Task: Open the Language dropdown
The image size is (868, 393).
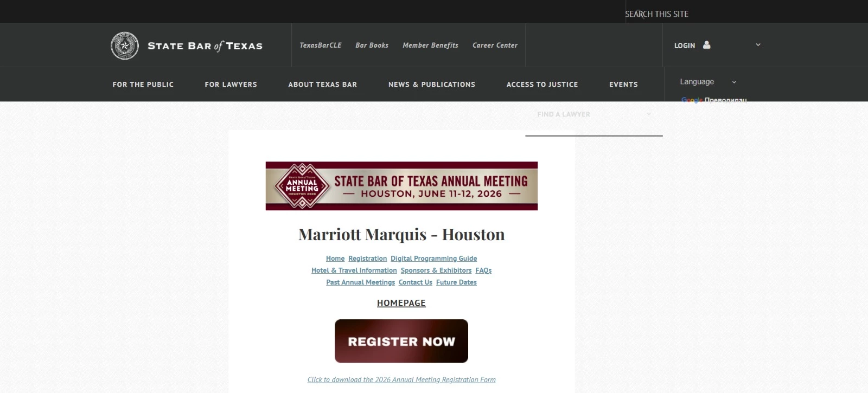Action: click(x=708, y=82)
